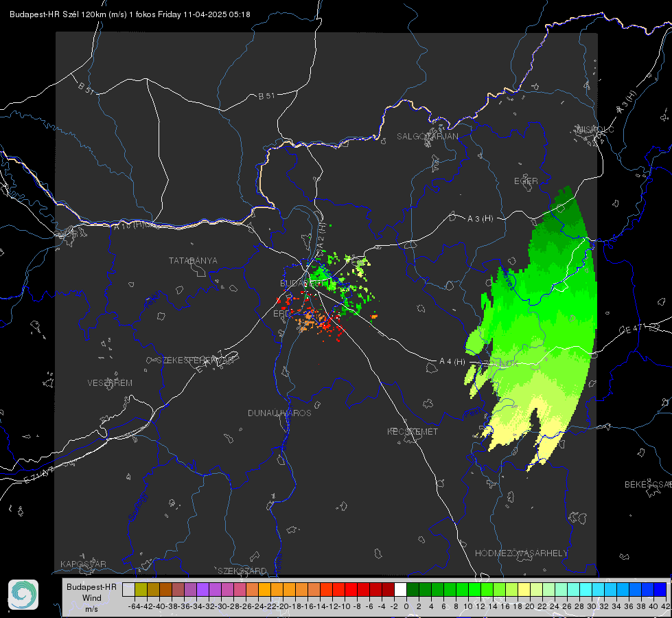
Task: Select the bright green swatch between 10 and 12
Action: (474, 589)
